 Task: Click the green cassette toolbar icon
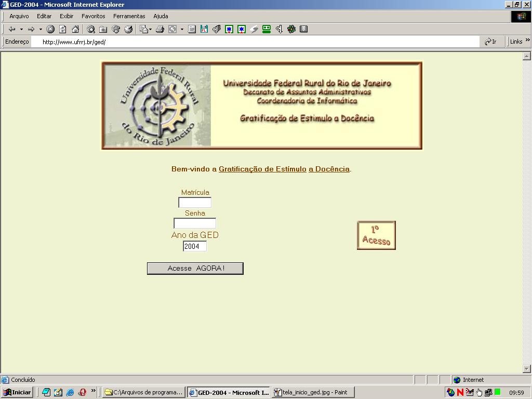267,29
